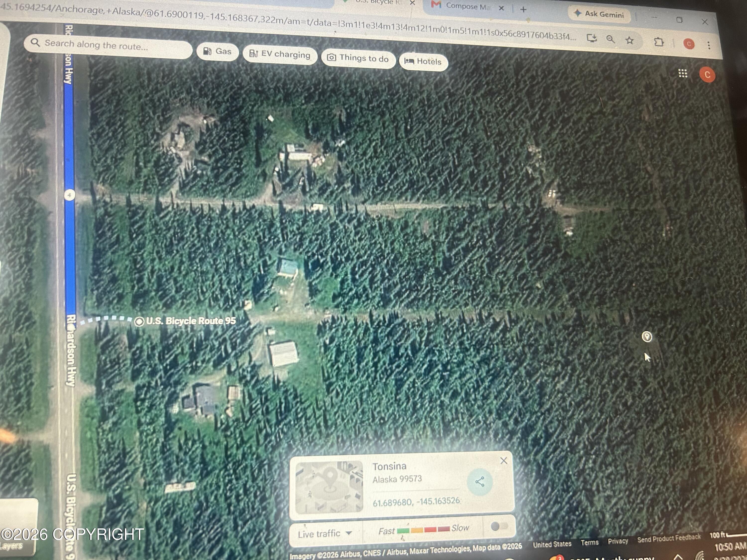Image resolution: width=747 pixels, height=560 pixels.
Task: Open the Google account avatar on map
Action: pyautogui.click(x=707, y=75)
